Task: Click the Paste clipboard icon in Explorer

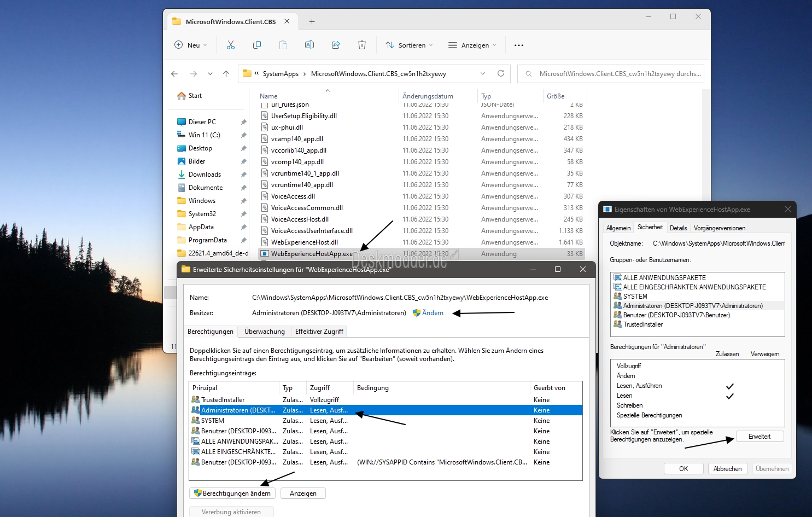Action: [x=283, y=45]
